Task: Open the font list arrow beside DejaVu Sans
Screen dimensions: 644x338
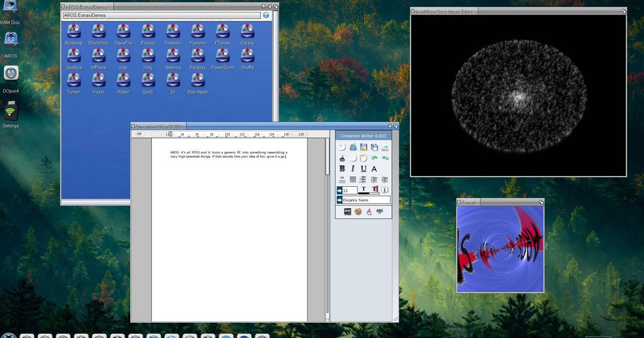Action: tap(339, 200)
